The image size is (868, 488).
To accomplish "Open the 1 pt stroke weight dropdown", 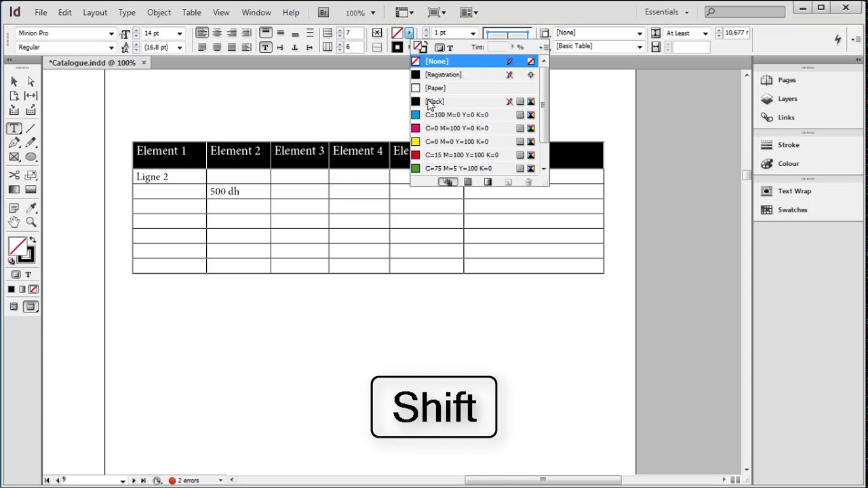I will [x=473, y=33].
